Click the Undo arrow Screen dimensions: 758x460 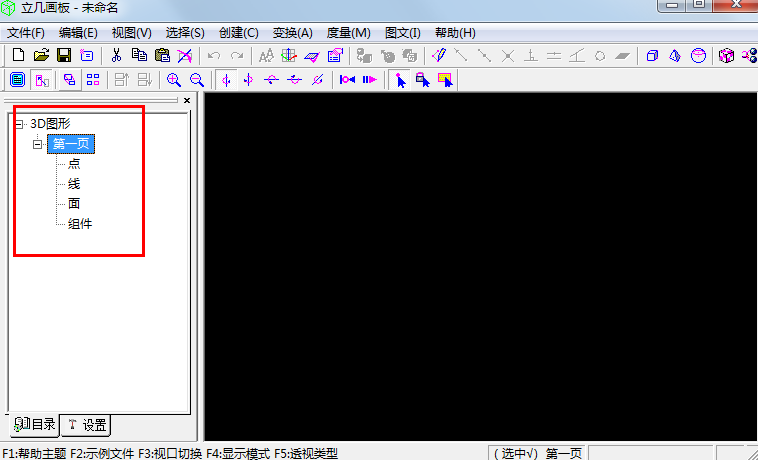pos(214,56)
